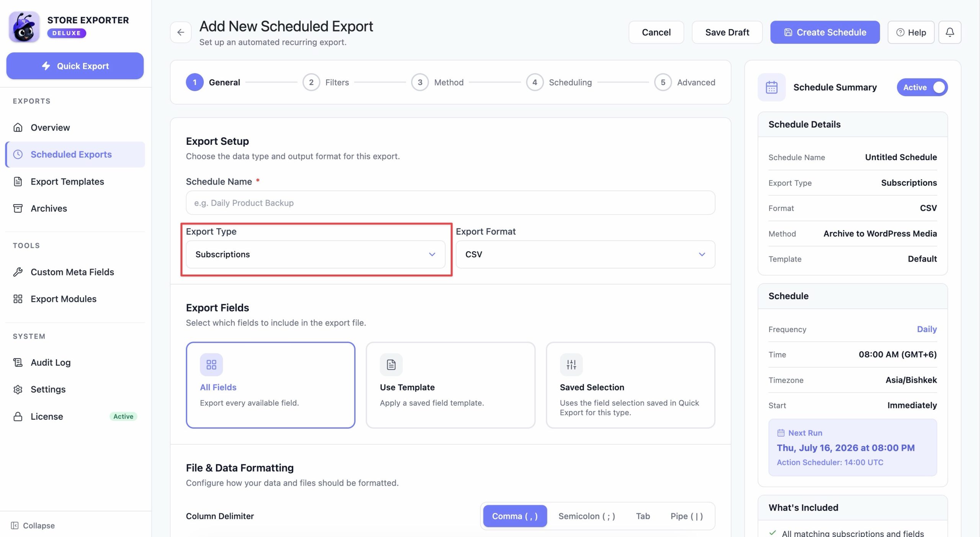Image resolution: width=980 pixels, height=537 pixels.
Task: Click the Collapse sidebar icon
Action: pos(15,526)
